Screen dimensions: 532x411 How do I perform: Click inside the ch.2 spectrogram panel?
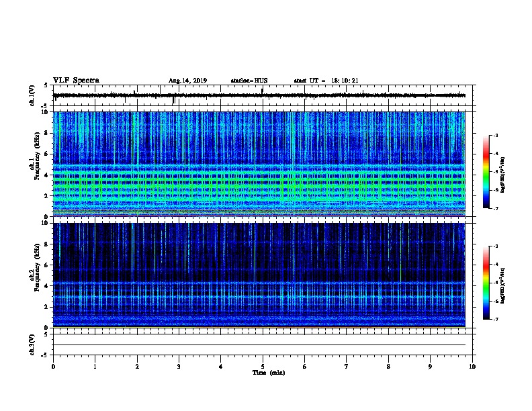[x=259, y=275]
